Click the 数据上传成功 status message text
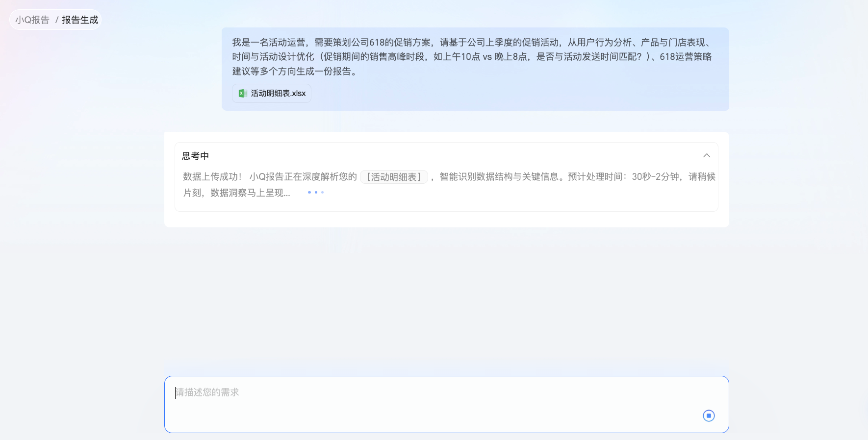This screenshot has height=440, width=868. click(x=449, y=185)
